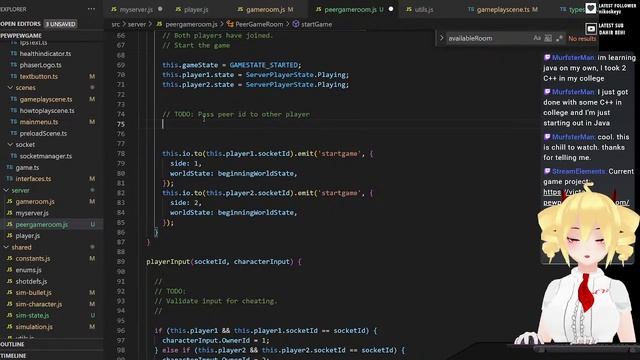Click the 3 UNSAVED badge beside Open Editors
The height and width of the screenshot is (360, 640).
60,24
